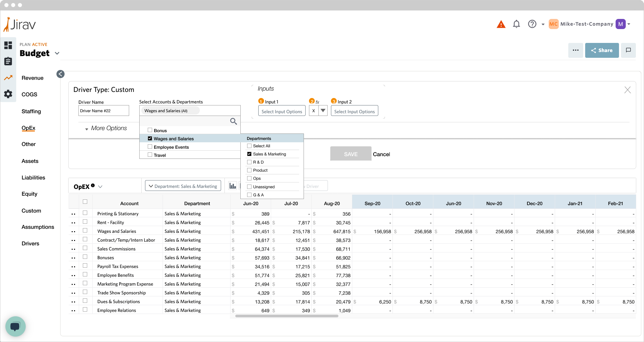Open the notifications bell
The height and width of the screenshot is (342, 644).
point(516,24)
